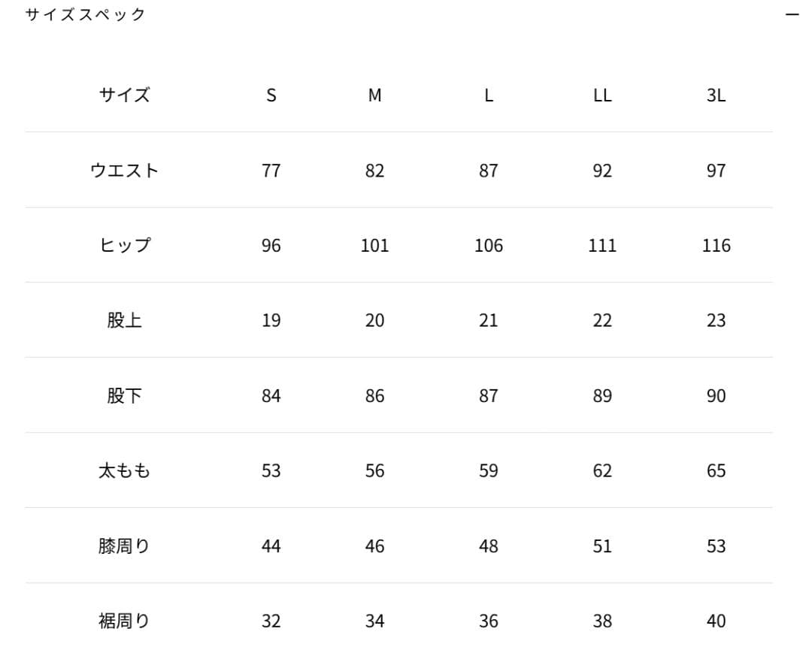Collapse the サイズスペック section with minus icon
Viewport: 812px width, 656px height.
pyautogui.click(x=792, y=15)
